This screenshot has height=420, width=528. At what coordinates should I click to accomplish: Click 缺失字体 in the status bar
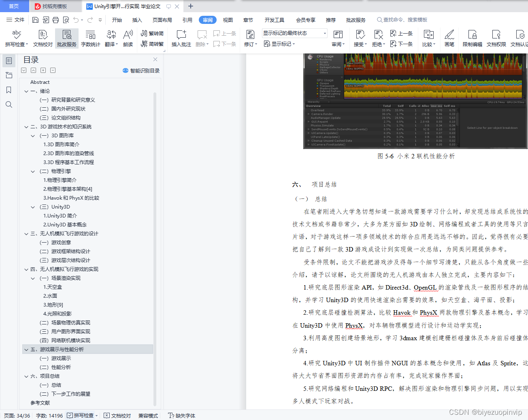tap(182, 416)
